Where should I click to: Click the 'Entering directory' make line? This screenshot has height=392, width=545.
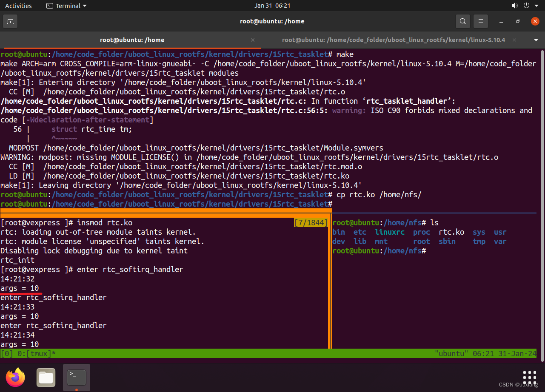pos(183,82)
